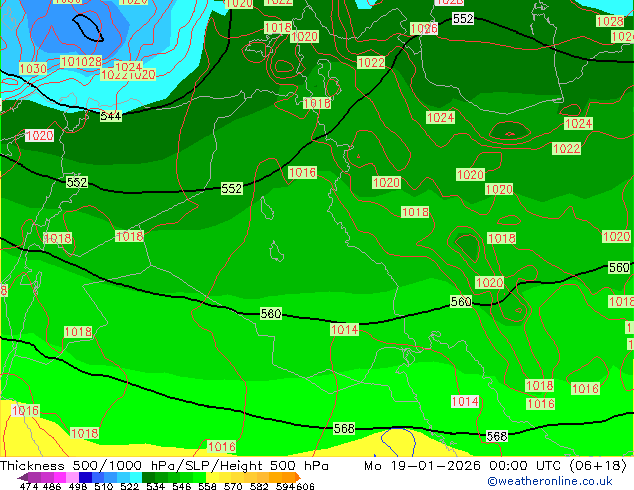
Task: Click the legend value '522'
Action: coord(129,486)
